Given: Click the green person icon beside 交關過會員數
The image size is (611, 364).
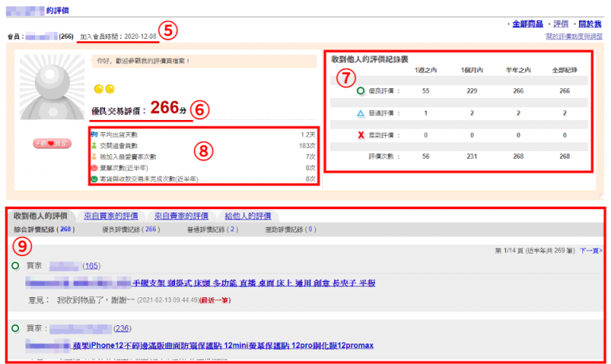Looking at the screenshot, I should (x=95, y=146).
